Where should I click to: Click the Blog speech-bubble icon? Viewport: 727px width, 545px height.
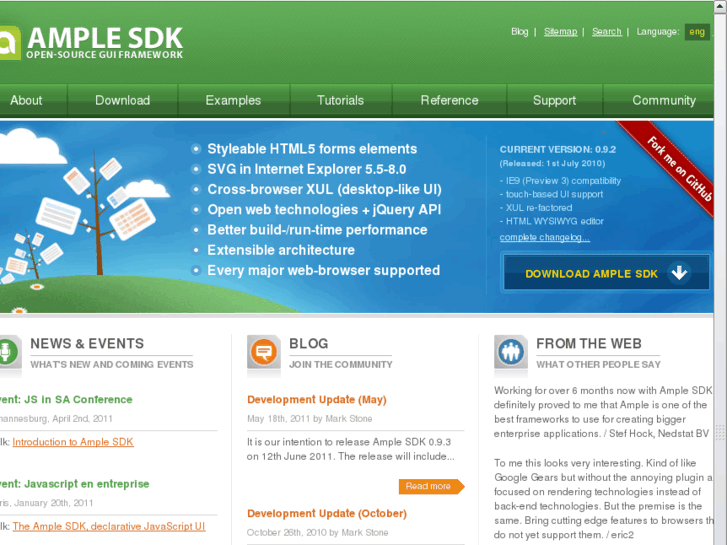(264, 352)
